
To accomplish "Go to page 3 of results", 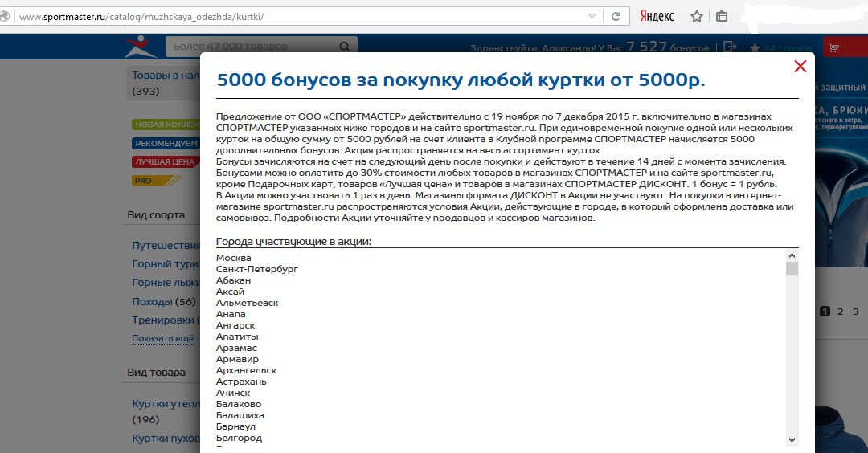I will point(856,312).
